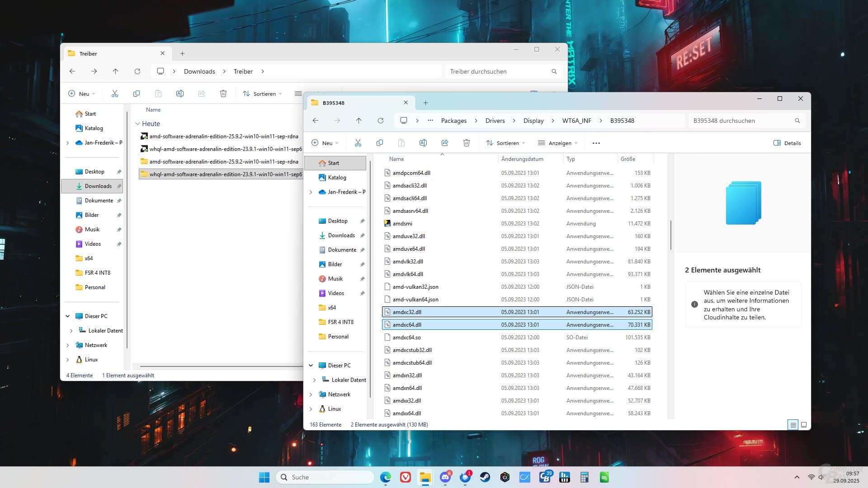Viewport: 868px width, 488px height.
Task: Open the Neu button in B395348 toolbar
Action: click(325, 143)
